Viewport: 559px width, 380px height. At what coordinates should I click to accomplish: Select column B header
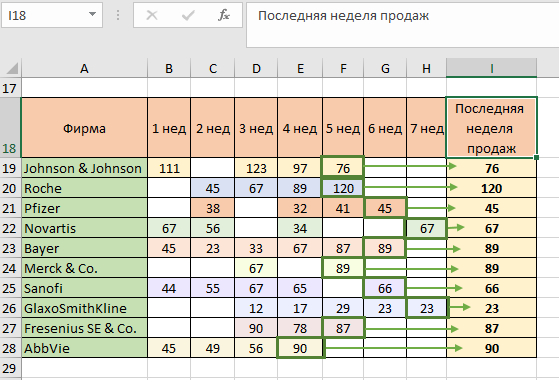[x=169, y=68]
